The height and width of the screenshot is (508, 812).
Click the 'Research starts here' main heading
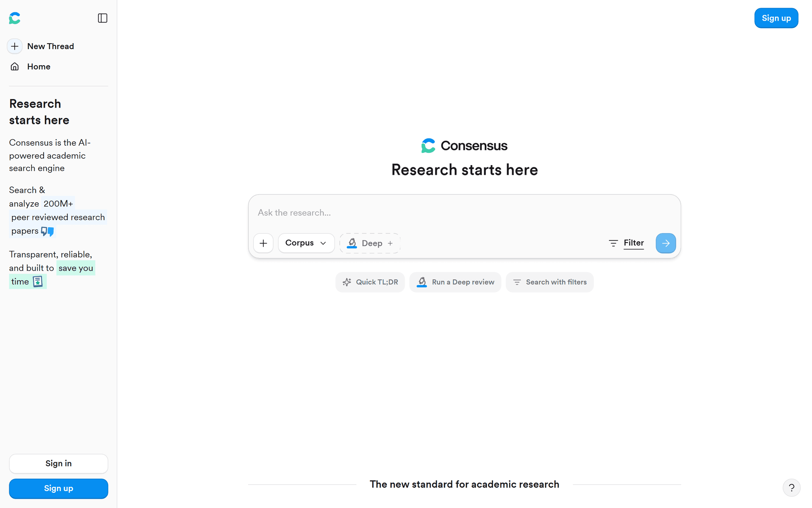click(x=464, y=170)
